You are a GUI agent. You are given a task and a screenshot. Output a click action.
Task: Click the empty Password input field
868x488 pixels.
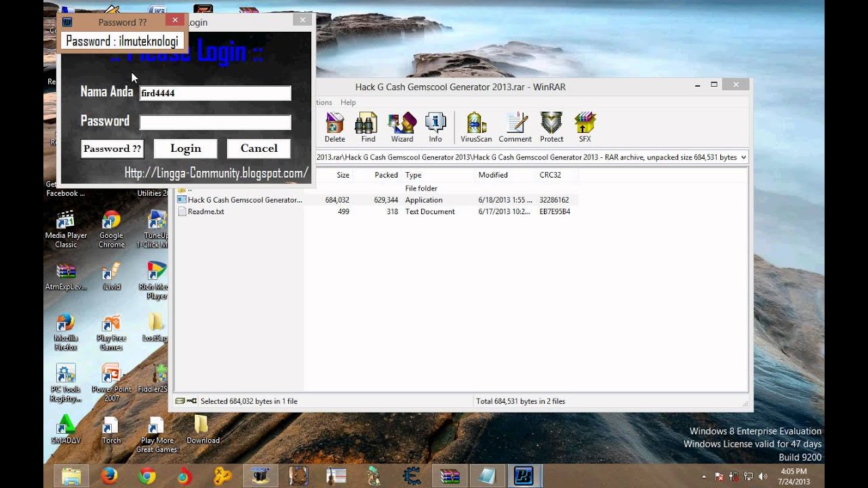[216, 123]
